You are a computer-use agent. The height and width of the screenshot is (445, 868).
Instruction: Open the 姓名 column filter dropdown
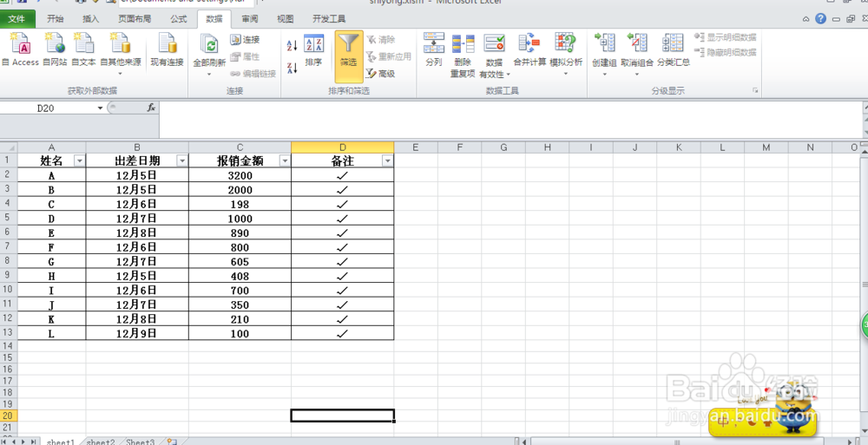[80, 161]
